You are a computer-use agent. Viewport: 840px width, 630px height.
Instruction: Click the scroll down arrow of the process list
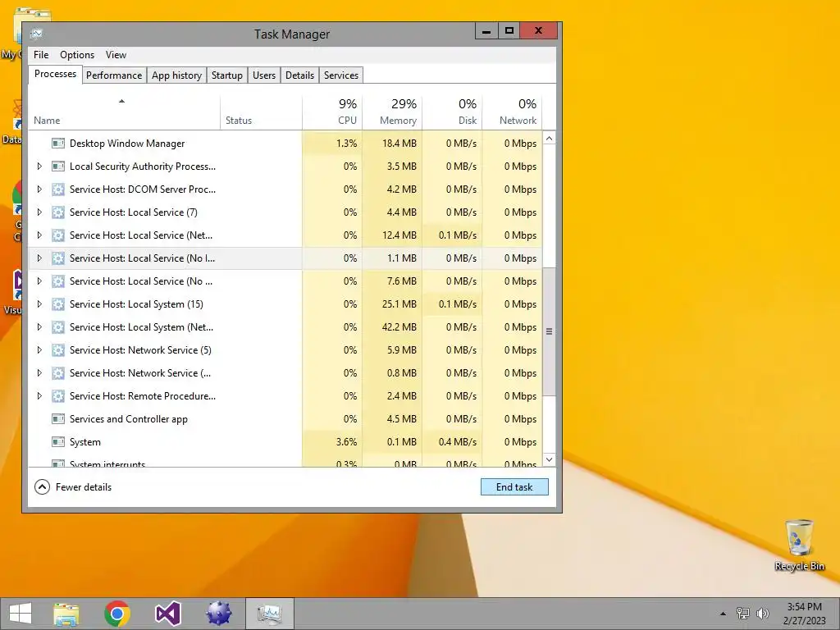[549, 459]
